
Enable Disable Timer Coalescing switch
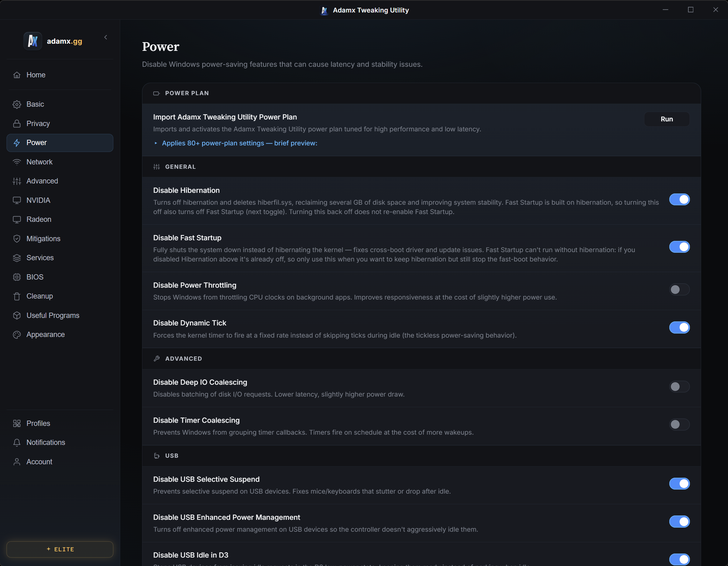coord(679,424)
